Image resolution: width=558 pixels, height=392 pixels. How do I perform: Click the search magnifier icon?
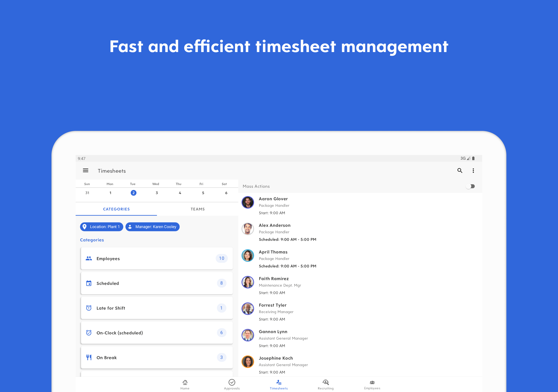[x=459, y=171]
